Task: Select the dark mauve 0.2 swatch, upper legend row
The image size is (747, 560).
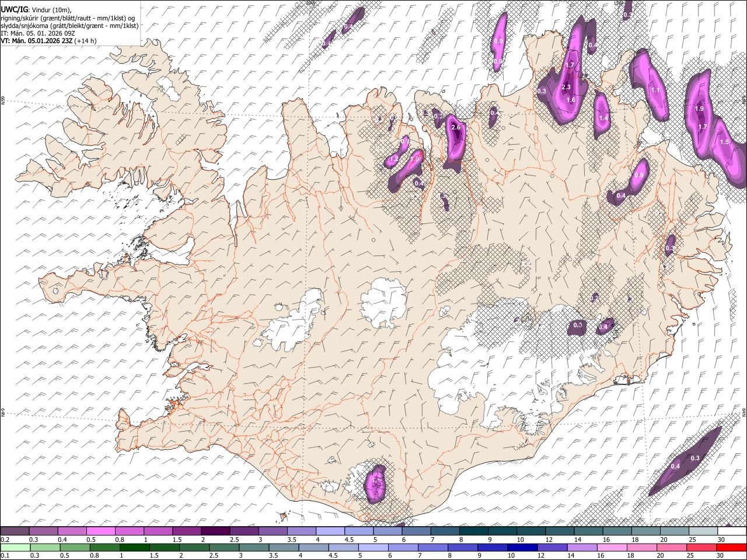Action: (15, 531)
